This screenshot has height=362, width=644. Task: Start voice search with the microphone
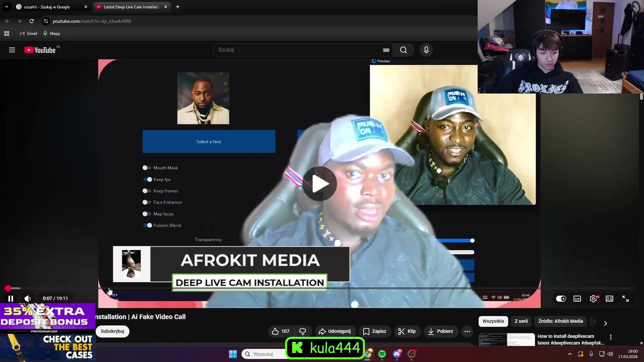point(426,50)
